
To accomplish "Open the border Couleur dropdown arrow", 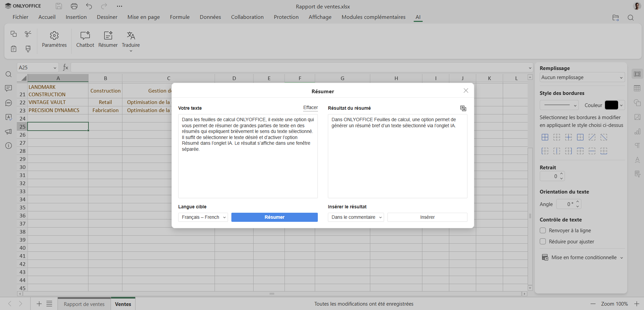I will pyautogui.click(x=621, y=105).
